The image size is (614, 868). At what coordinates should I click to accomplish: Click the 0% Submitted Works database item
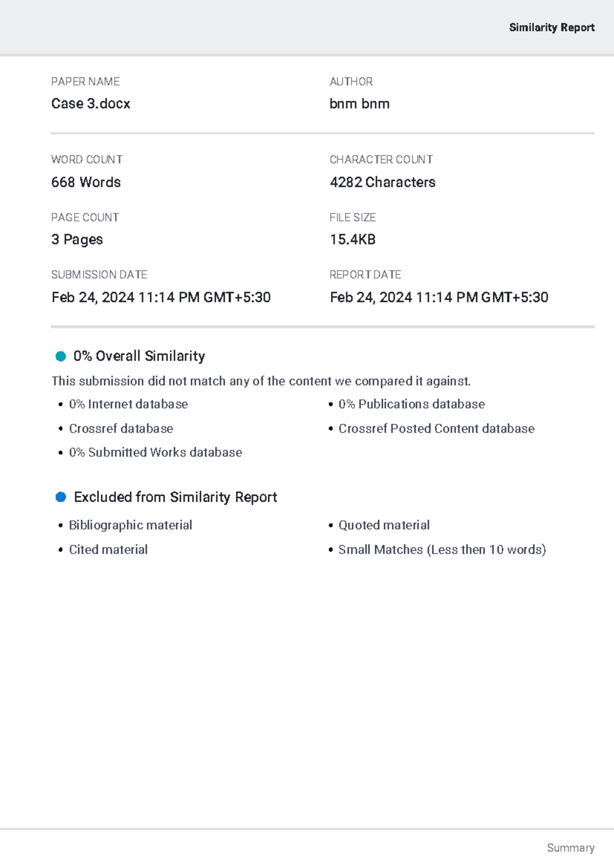click(156, 452)
